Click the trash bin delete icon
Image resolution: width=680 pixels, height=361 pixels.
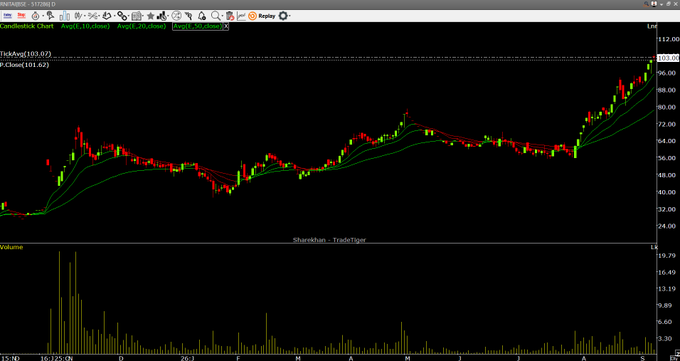[230, 16]
